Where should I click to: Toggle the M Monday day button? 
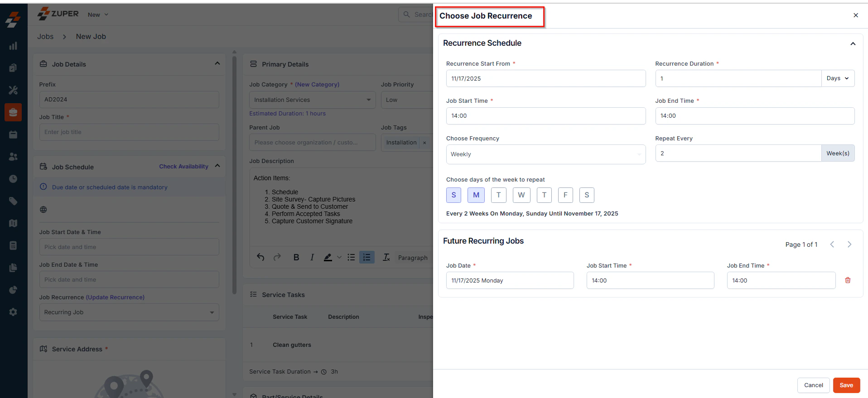tap(476, 195)
